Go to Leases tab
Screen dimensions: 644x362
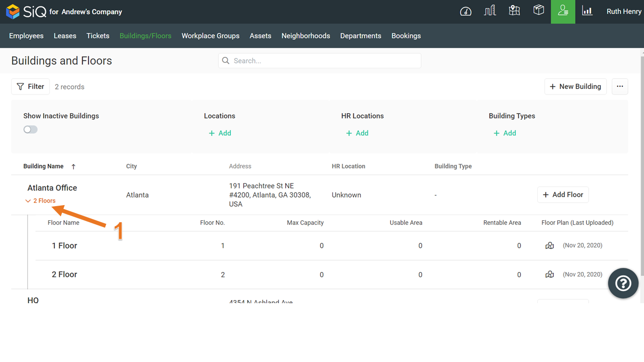click(65, 36)
